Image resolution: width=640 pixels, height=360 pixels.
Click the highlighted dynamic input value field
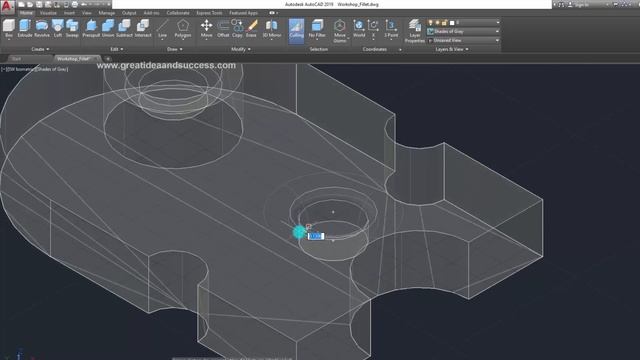(x=316, y=236)
